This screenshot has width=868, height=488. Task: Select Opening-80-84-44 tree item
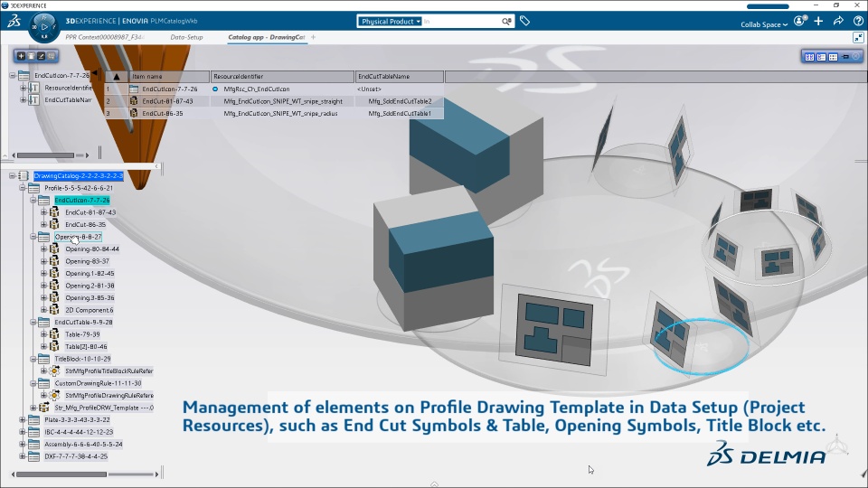92,249
